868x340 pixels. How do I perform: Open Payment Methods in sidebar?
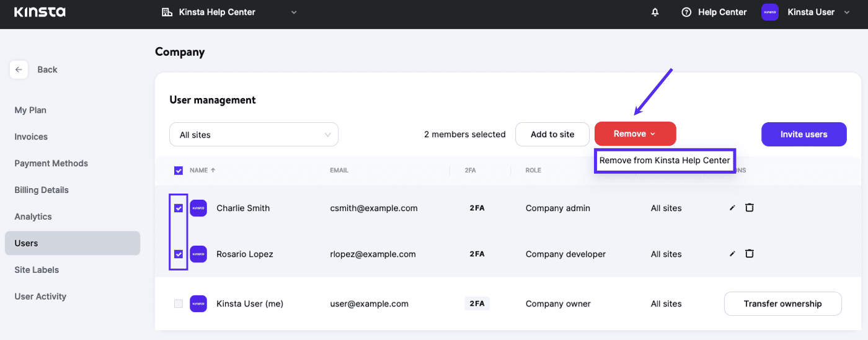[x=51, y=163]
